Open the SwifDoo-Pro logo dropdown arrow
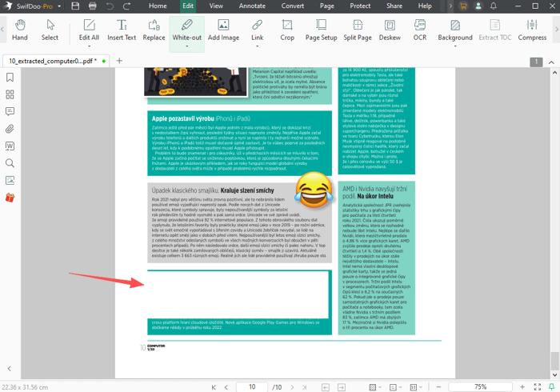The height and width of the screenshot is (392, 560). point(59,6)
